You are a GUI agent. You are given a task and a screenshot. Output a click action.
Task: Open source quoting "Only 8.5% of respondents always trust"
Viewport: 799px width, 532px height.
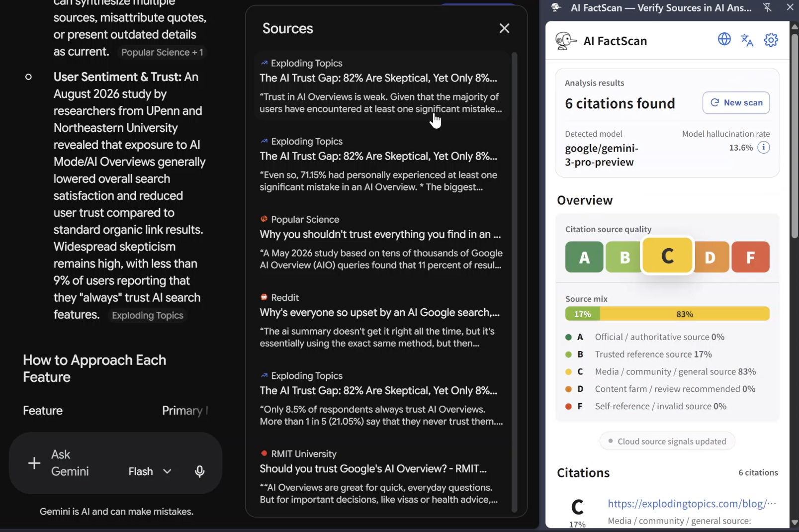381,398
